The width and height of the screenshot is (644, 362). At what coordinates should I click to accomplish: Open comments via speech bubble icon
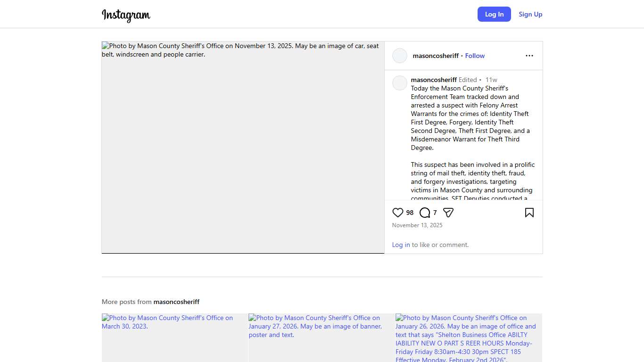(x=425, y=213)
